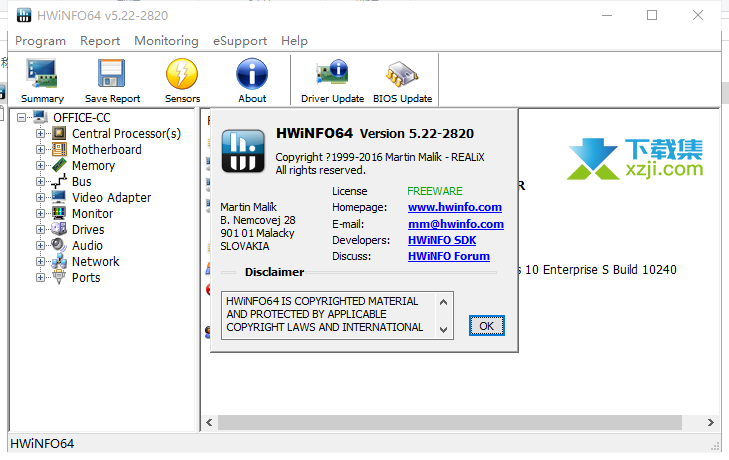
Task: Select the Motherboard tree label
Action: (106, 150)
